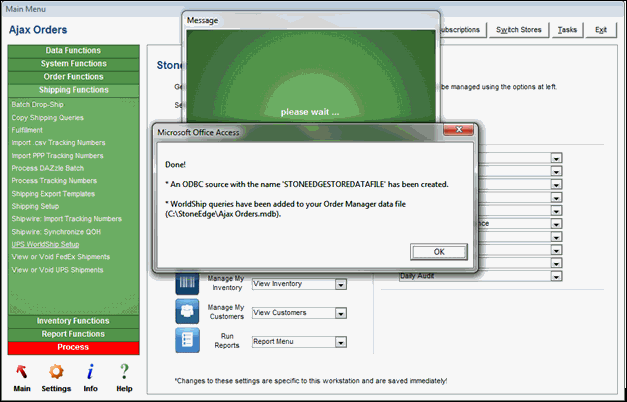Open UPS WorldShip Setup link
627x402 pixels.
(45, 244)
